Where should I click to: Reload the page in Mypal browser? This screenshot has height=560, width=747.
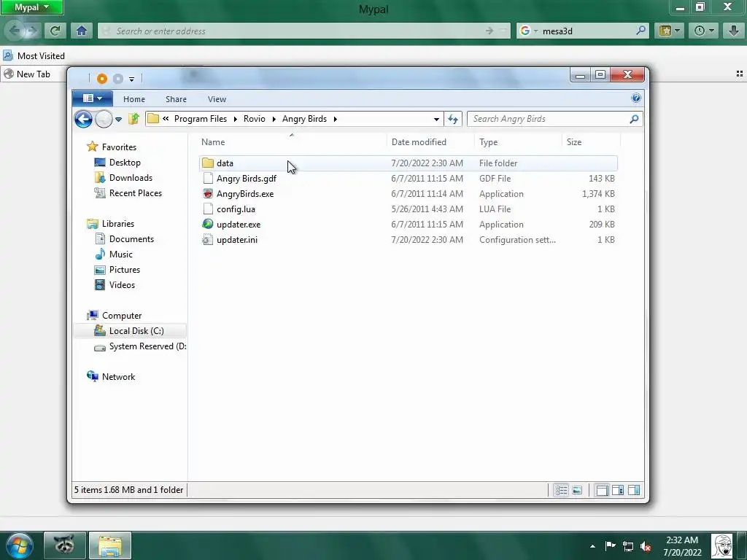click(x=55, y=31)
